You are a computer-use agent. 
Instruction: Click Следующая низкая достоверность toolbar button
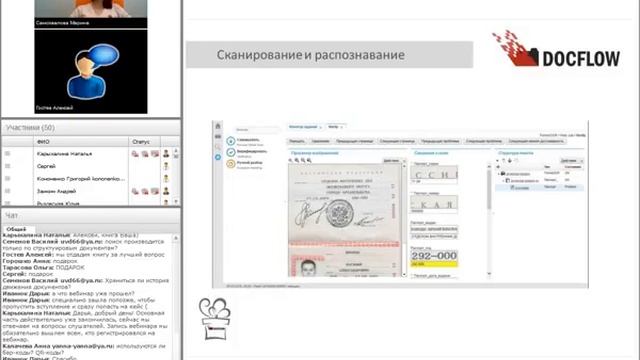(x=536, y=141)
